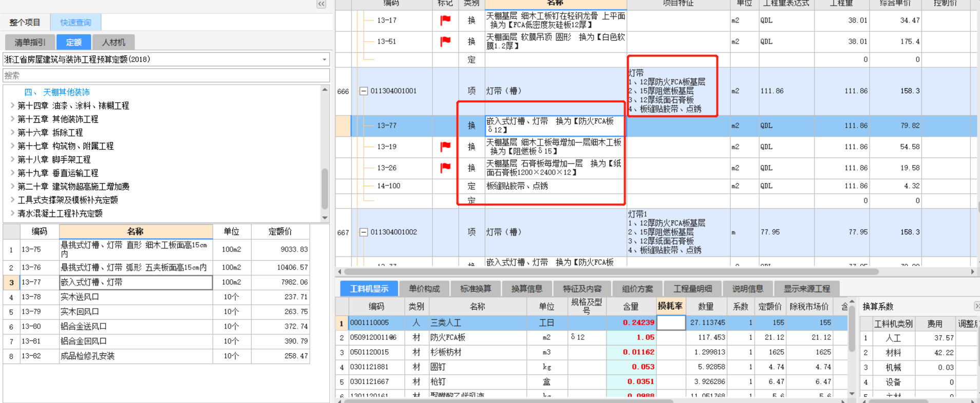Open the 显示来源工程 tab
Screen dimensions: 980x403
807,289
